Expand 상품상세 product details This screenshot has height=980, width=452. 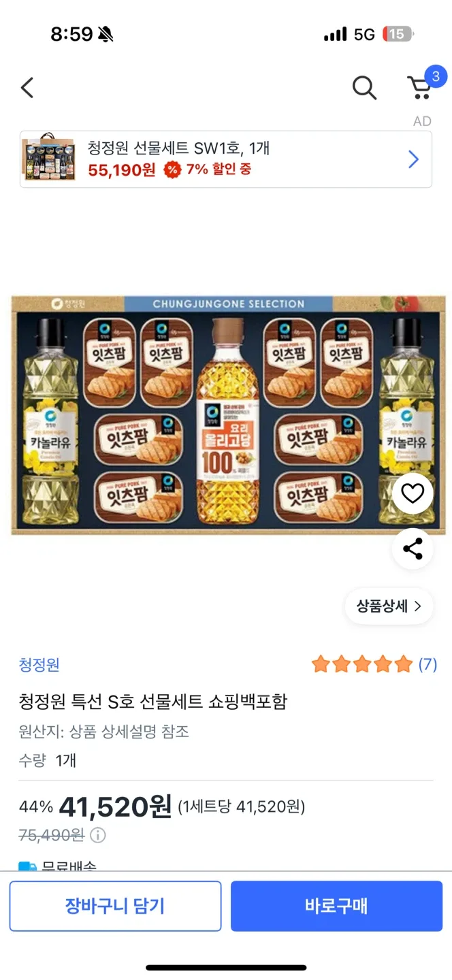[x=389, y=606]
